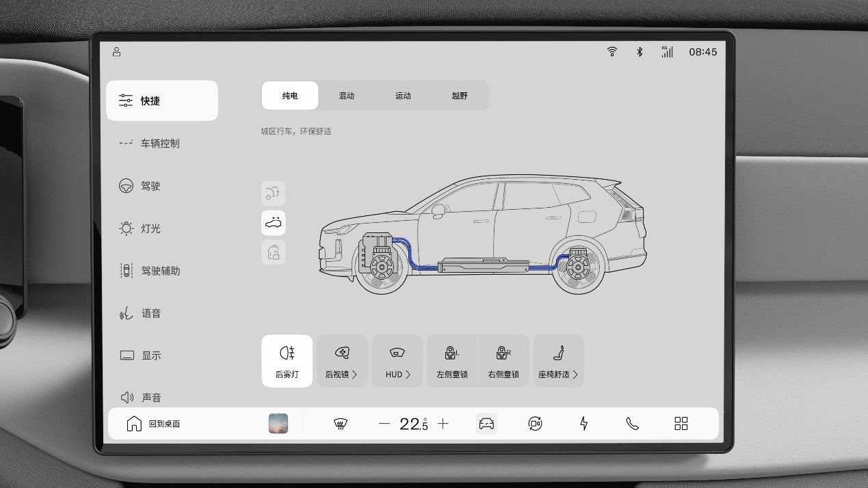
Task: Open the sky wallpaper thumbnail
Action: 278,423
